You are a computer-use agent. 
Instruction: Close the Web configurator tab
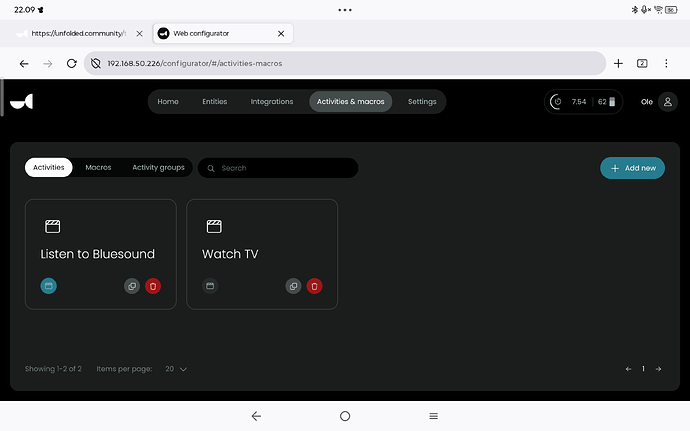pyautogui.click(x=281, y=33)
